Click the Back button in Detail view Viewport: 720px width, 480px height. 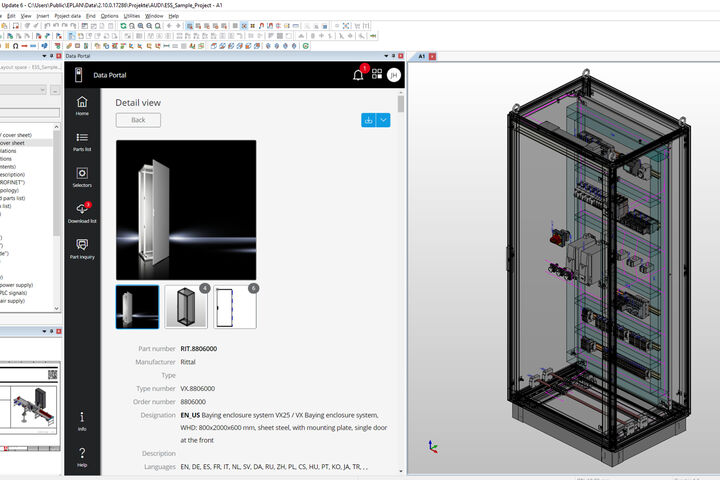tap(138, 120)
